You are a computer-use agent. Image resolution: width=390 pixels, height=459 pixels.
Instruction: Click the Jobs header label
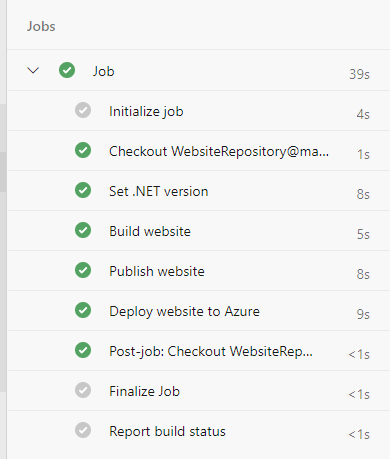pos(41,26)
